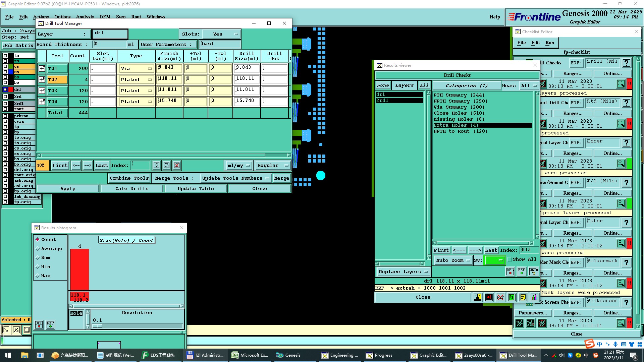Open DFM menu in Graphic Editor
Image resolution: width=644 pixels, height=362 pixels.
105,17
